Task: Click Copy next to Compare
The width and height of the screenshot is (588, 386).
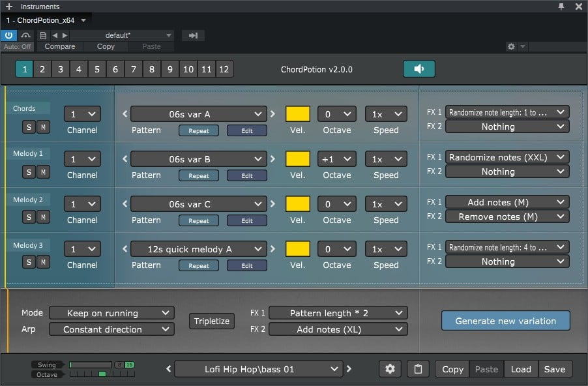Action: click(106, 46)
